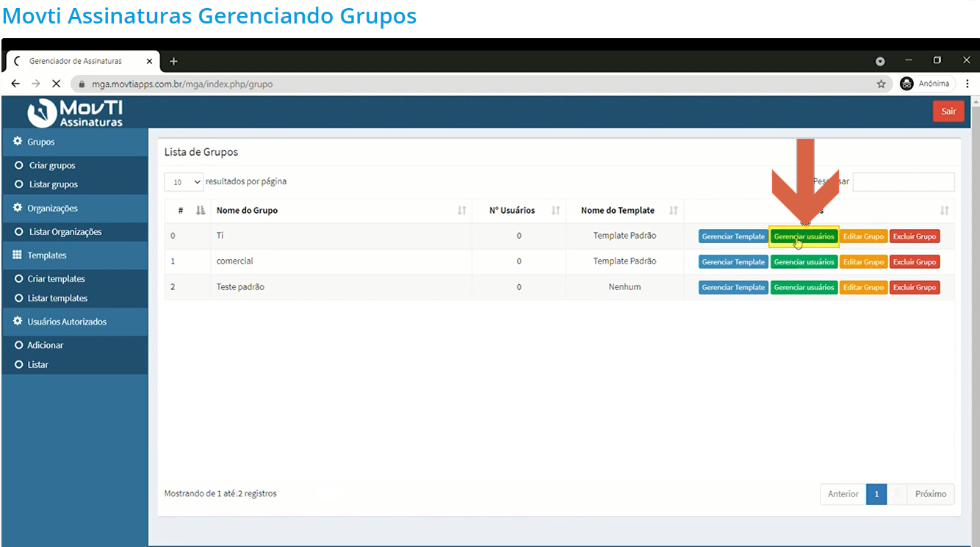The width and height of the screenshot is (980, 547).
Task: Click Editar Grupo for group comercial
Action: click(x=863, y=261)
